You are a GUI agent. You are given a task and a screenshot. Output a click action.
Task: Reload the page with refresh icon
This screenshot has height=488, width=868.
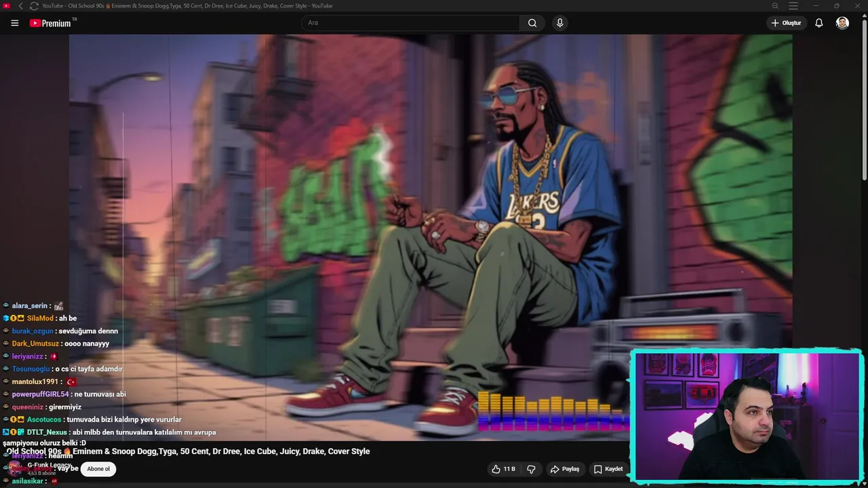[34, 6]
